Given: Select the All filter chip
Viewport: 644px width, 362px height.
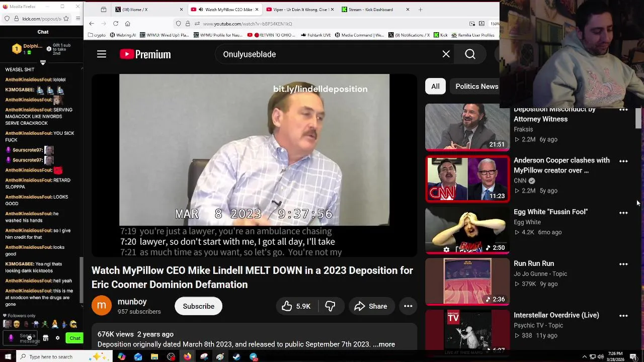Looking at the screenshot, I should (x=435, y=86).
